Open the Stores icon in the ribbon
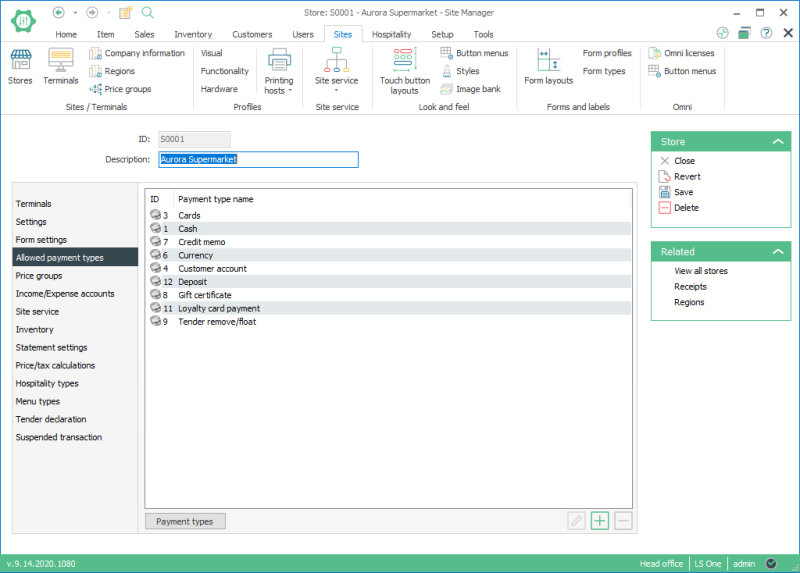The height and width of the screenshot is (573, 800). (20, 66)
